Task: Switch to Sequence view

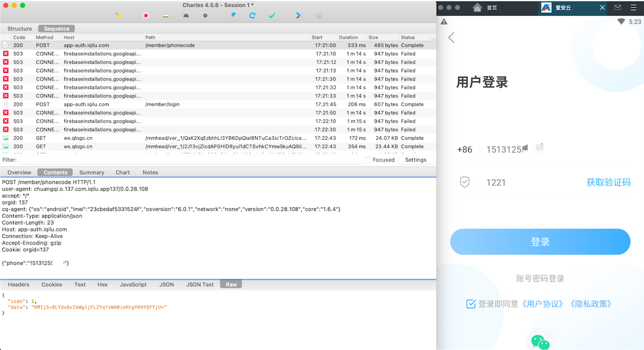Action: pos(57,29)
